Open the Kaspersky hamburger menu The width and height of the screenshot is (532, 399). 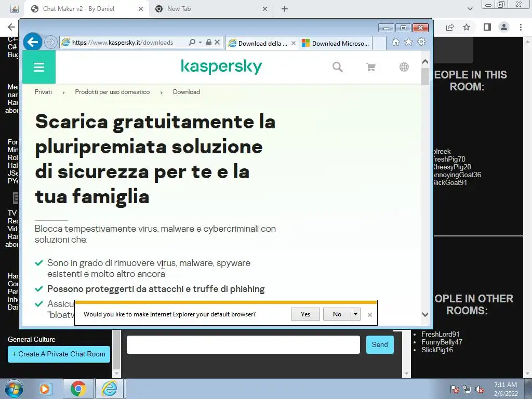pyautogui.click(x=39, y=67)
